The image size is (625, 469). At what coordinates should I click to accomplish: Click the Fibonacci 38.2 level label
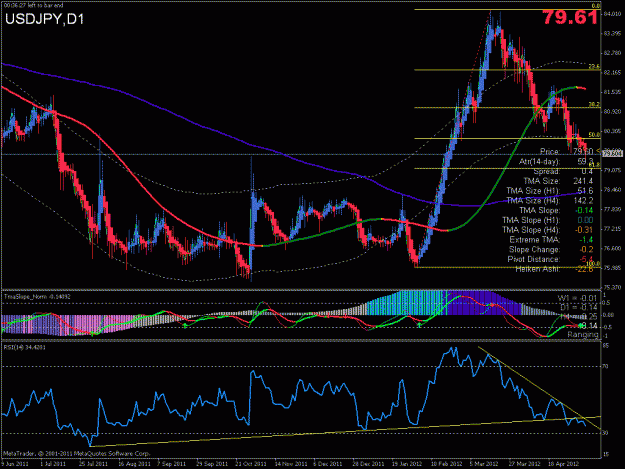point(594,104)
